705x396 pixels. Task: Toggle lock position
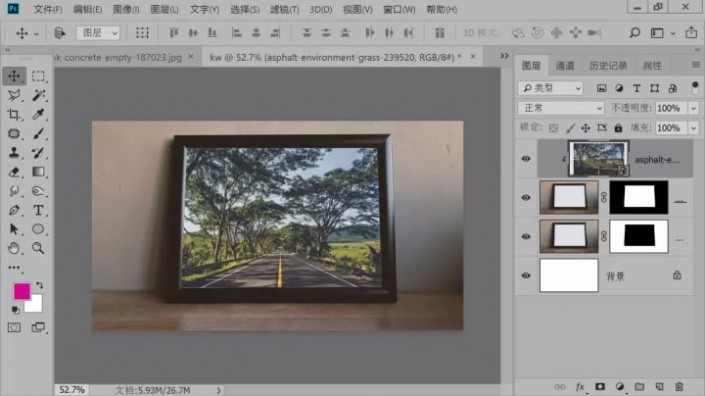pos(585,128)
